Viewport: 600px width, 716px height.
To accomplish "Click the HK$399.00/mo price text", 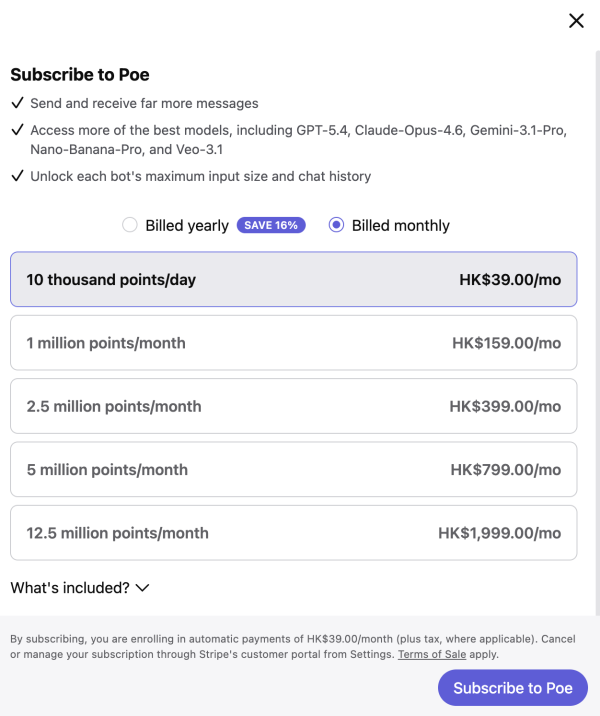I will pos(505,407).
